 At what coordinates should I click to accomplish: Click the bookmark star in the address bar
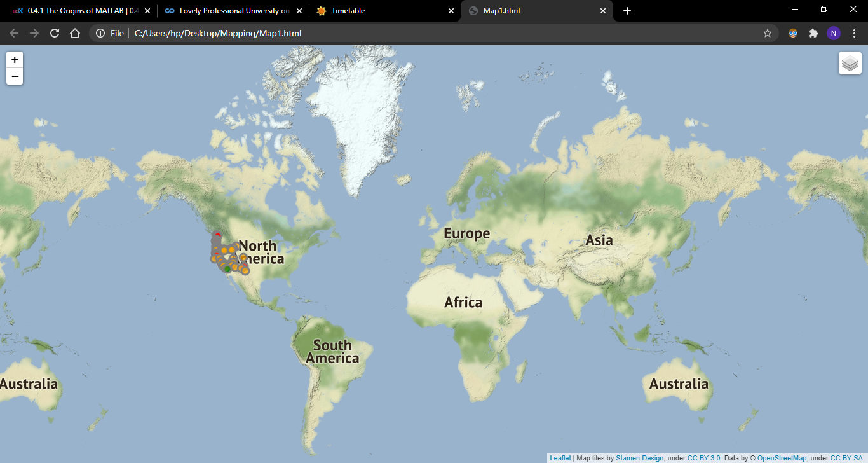(x=768, y=32)
